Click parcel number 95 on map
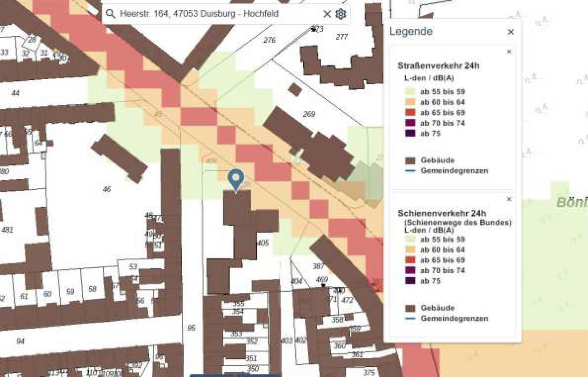The height and width of the screenshot is (377, 588). (191, 328)
